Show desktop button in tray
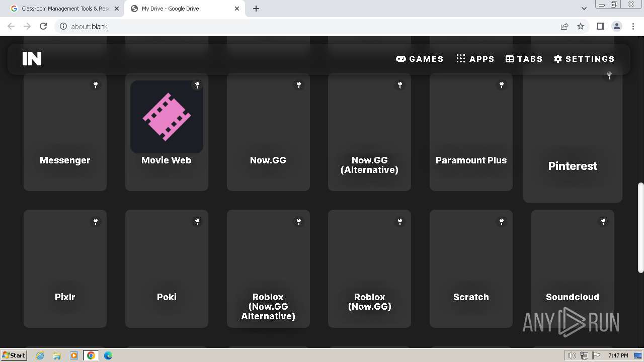The height and width of the screenshot is (362, 644). (x=638, y=355)
